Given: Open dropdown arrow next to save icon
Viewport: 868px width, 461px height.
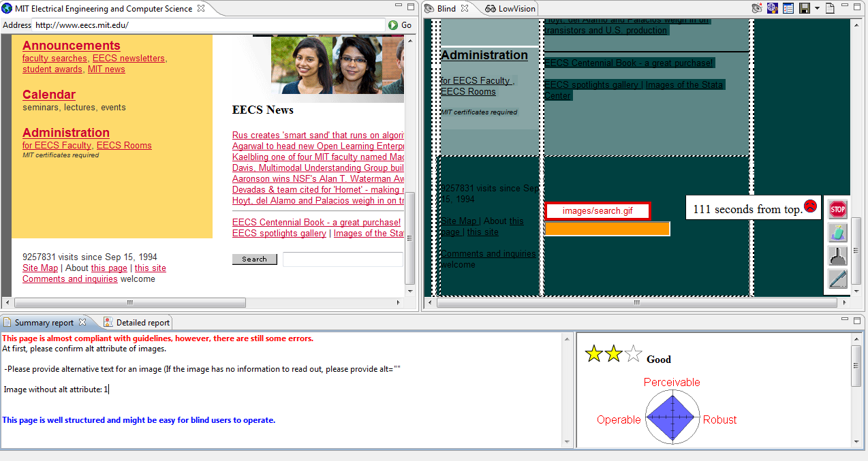Looking at the screenshot, I should pyautogui.click(x=816, y=8).
